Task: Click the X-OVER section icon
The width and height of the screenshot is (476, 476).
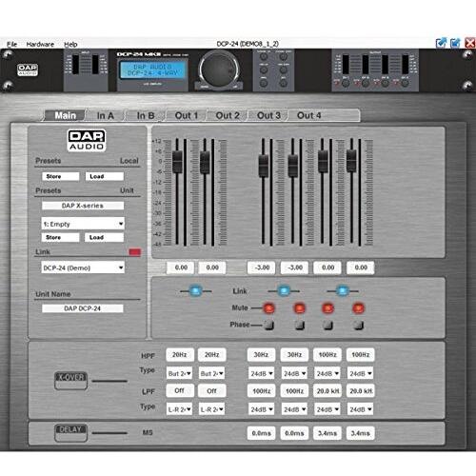Action: pos(70,381)
